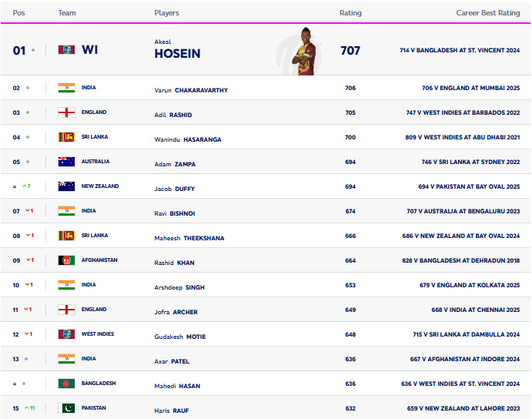
Task: Click the Career Best Rating column header
Action: click(x=488, y=13)
